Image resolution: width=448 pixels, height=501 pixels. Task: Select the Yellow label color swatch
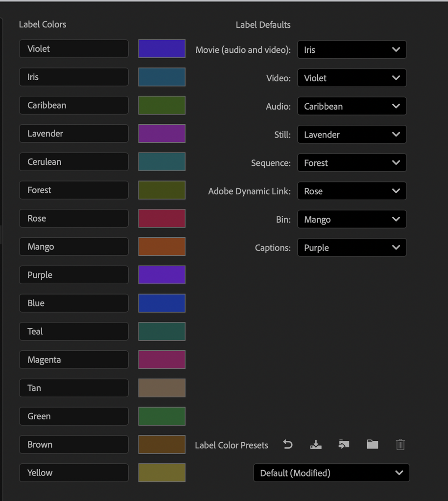(x=162, y=473)
